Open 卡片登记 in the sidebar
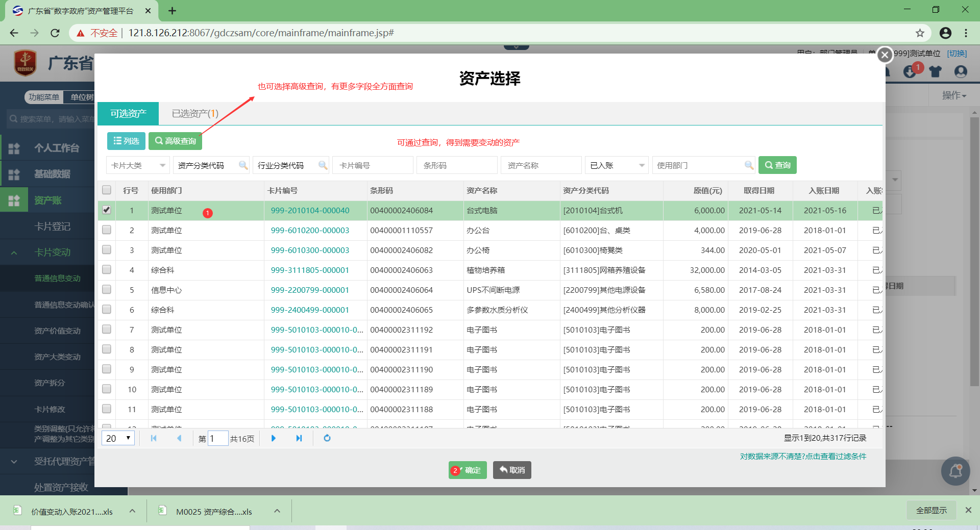Screen dimensions: 980x530 pos(52,226)
